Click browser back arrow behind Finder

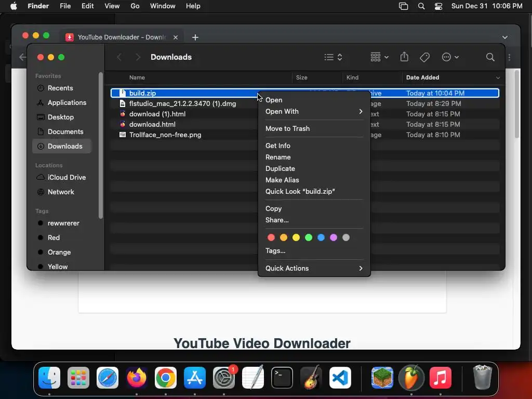pos(22,57)
